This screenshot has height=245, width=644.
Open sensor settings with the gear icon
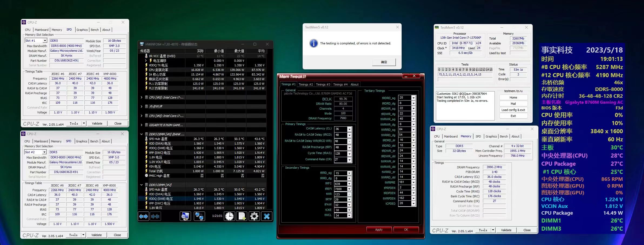254,216
